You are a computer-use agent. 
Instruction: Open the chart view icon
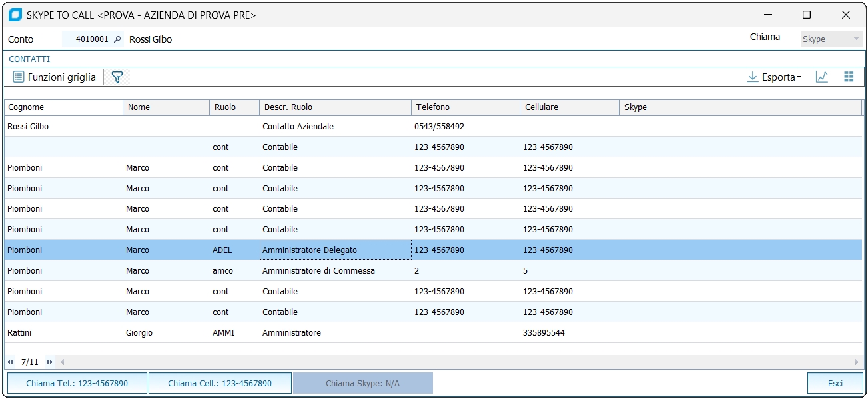pos(822,77)
